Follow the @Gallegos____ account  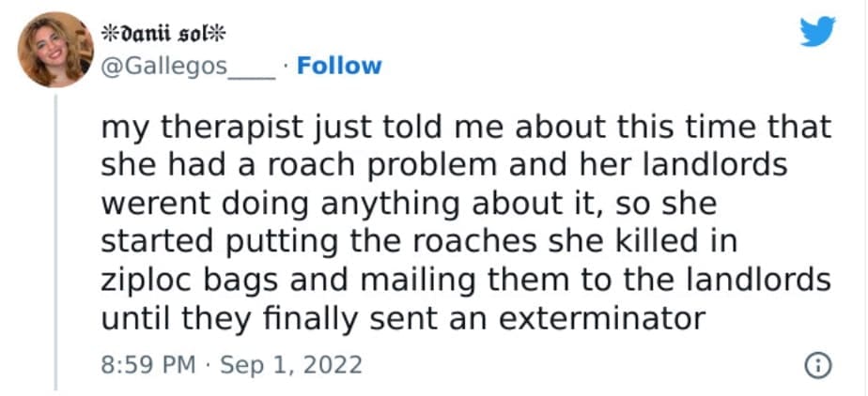pyautogui.click(x=339, y=66)
